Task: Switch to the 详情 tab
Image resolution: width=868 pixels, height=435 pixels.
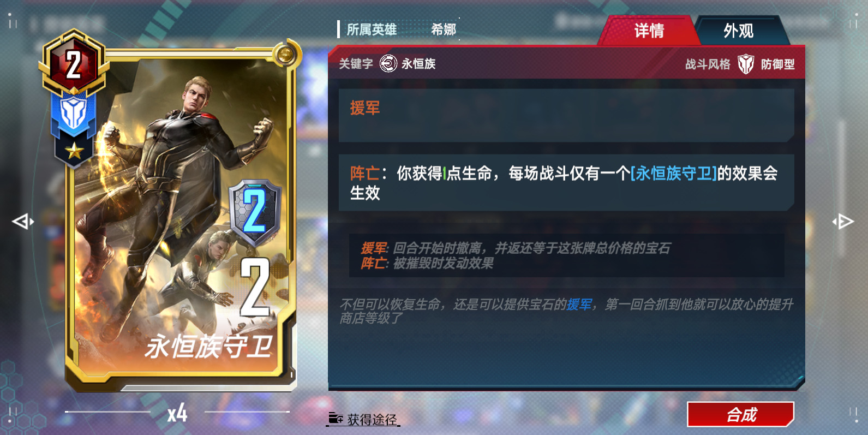Action: coord(648,31)
